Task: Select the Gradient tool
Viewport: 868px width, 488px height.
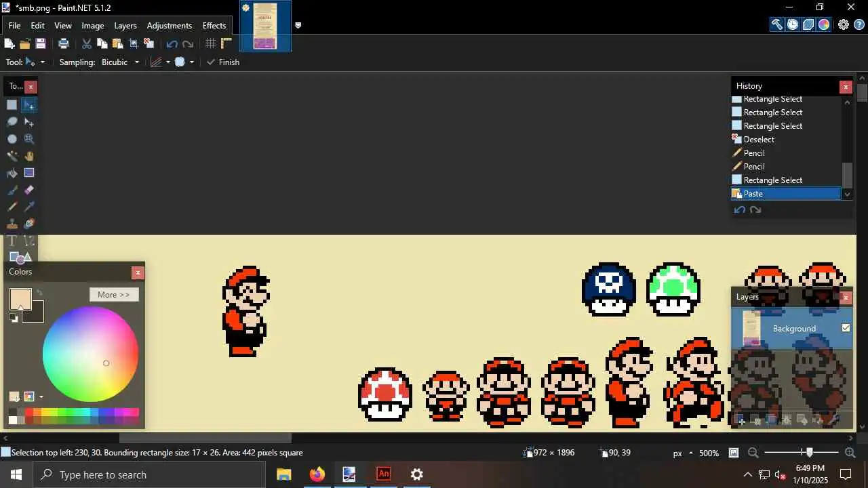Action: (29, 173)
